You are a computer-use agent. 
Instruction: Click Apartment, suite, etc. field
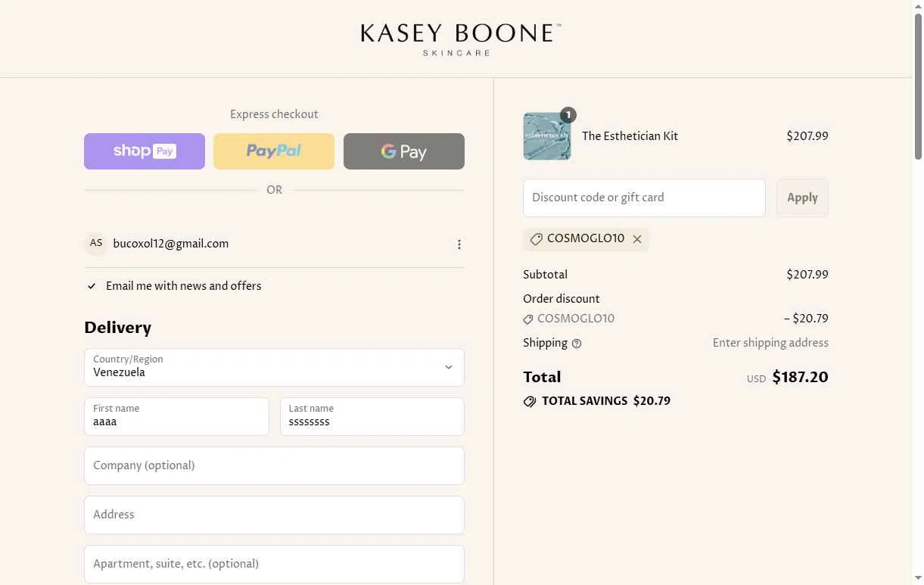pyautogui.click(x=274, y=564)
